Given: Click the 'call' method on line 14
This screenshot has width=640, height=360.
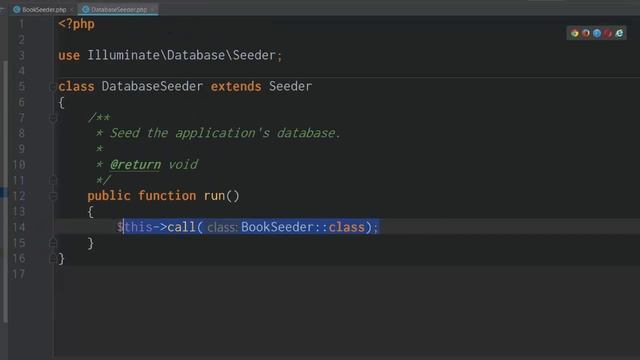Looking at the screenshot, I should pos(181,227).
